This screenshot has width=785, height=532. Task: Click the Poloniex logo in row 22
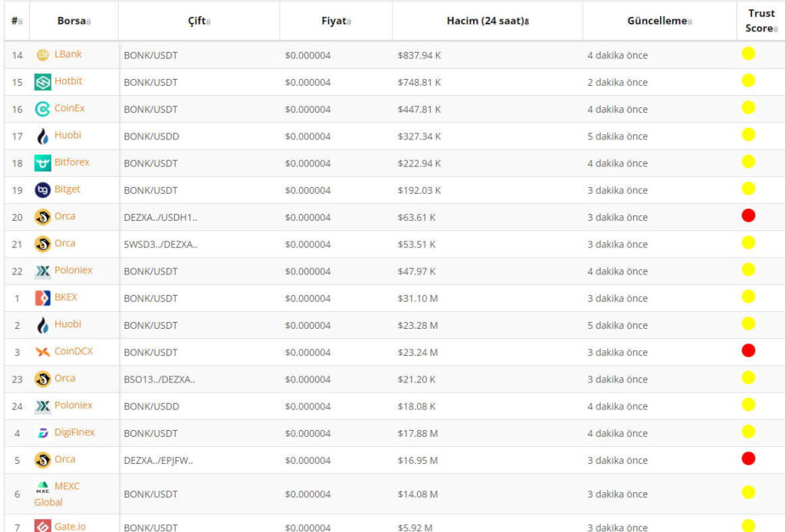point(43,271)
